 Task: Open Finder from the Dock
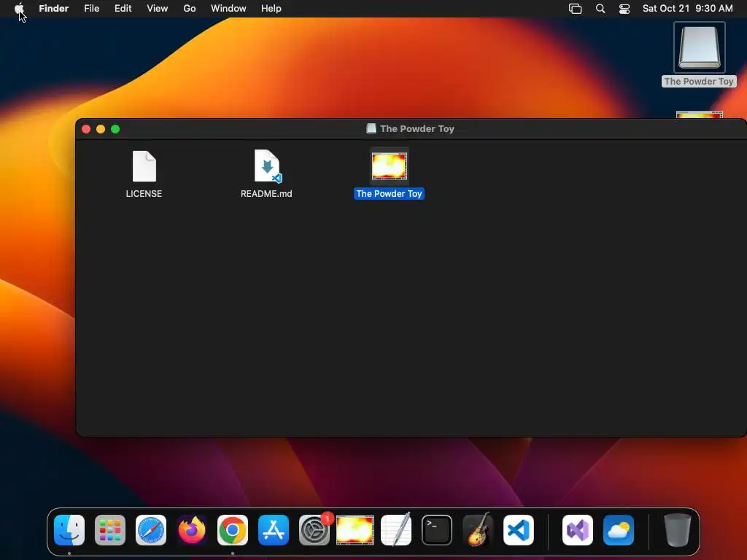pyautogui.click(x=69, y=530)
